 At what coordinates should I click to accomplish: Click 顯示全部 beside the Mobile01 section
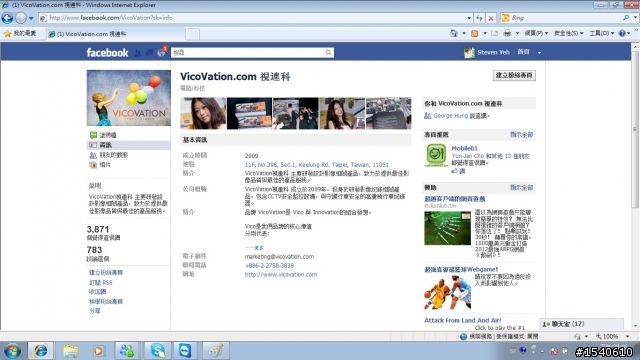(521, 135)
